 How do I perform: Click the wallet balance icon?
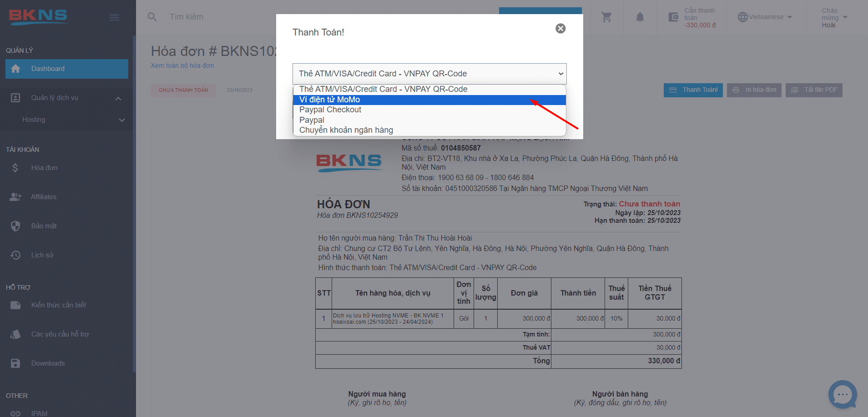673,17
